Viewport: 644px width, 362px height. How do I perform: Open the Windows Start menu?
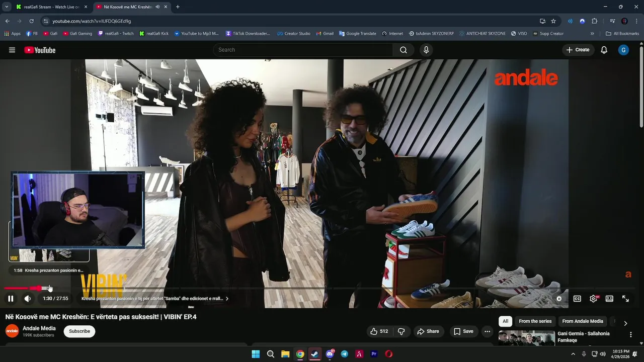coord(256,354)
